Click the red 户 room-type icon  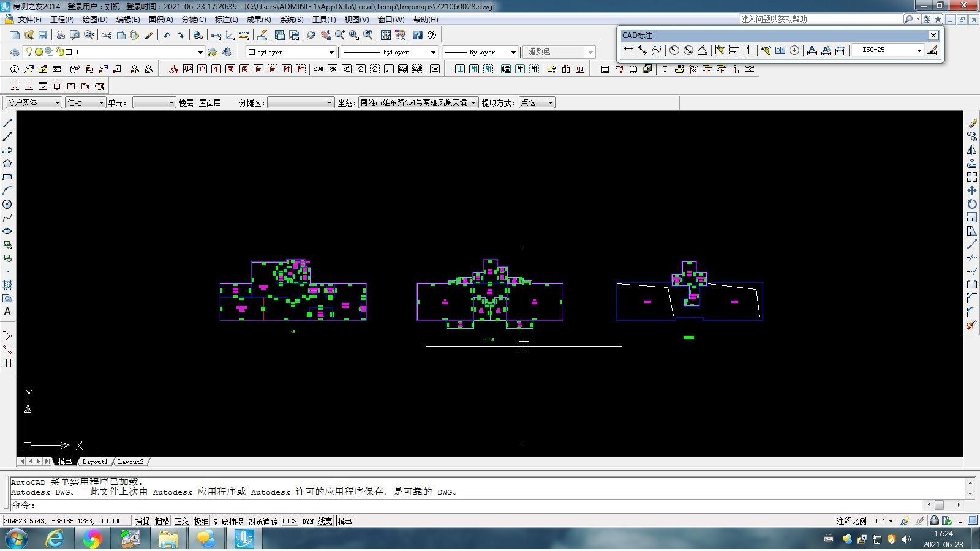pos(202,69)
